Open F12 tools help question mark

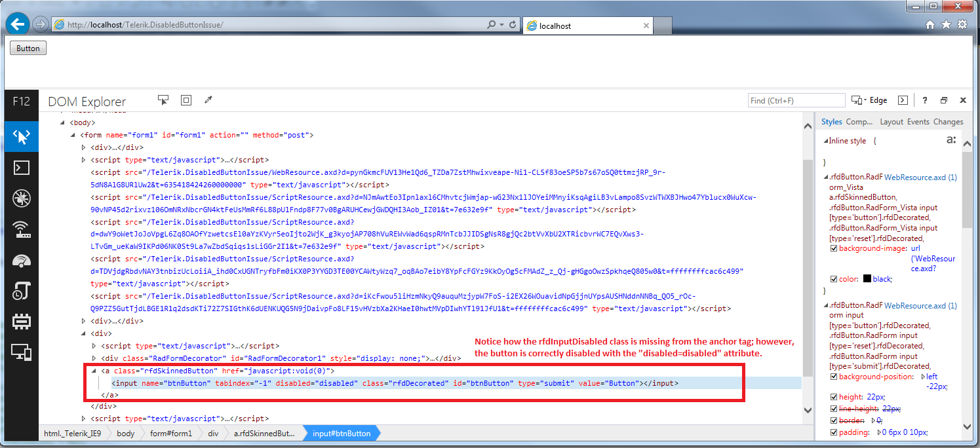coord(925,100)
